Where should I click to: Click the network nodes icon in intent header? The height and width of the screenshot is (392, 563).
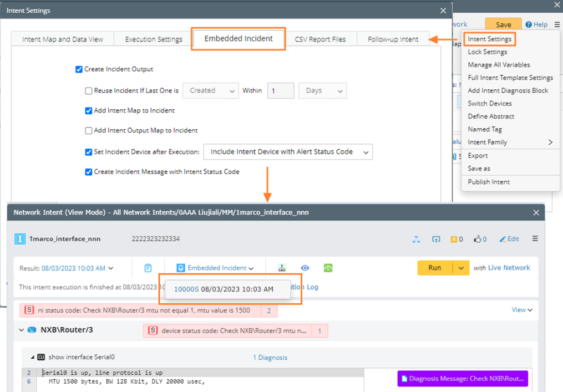click(x=416, y=239)
